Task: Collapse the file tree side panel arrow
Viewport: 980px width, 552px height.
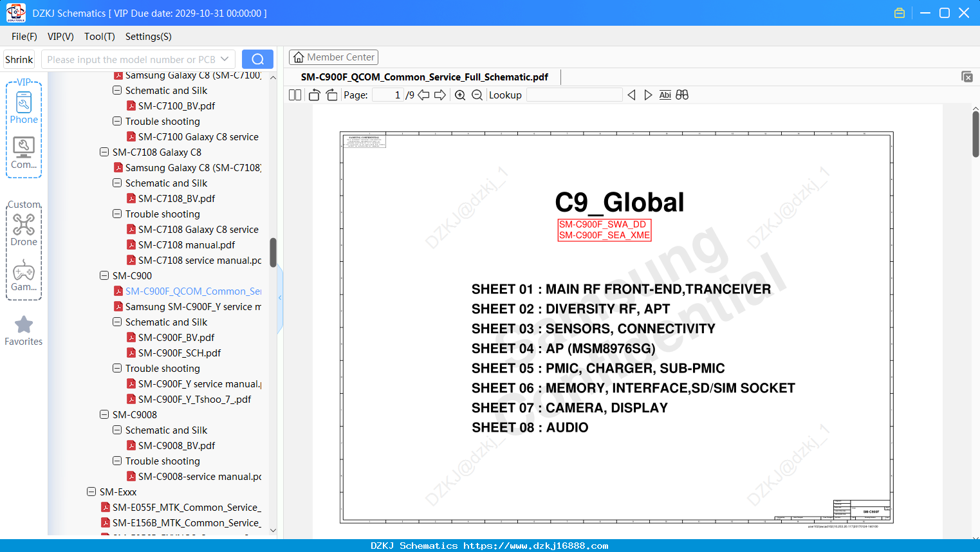Action: [x=280, y=297]
